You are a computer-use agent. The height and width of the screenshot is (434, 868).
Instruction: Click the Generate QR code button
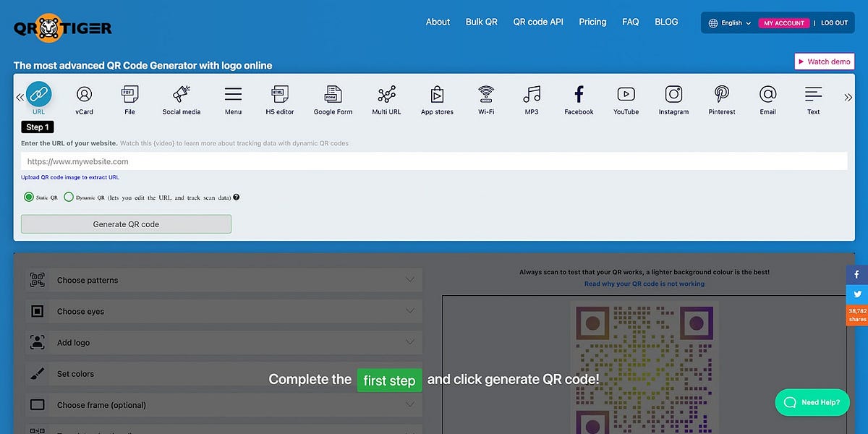[x=126, y=224]
